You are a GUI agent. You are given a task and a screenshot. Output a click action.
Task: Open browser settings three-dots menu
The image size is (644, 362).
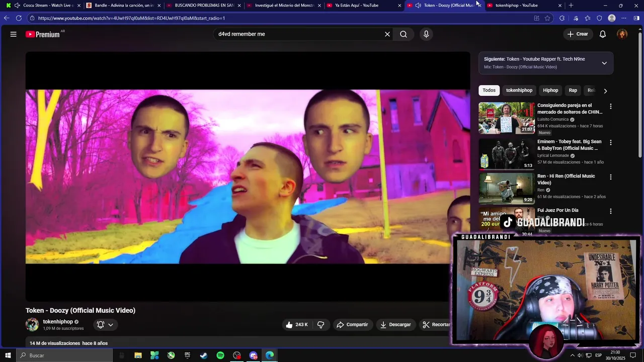point(624,18)
